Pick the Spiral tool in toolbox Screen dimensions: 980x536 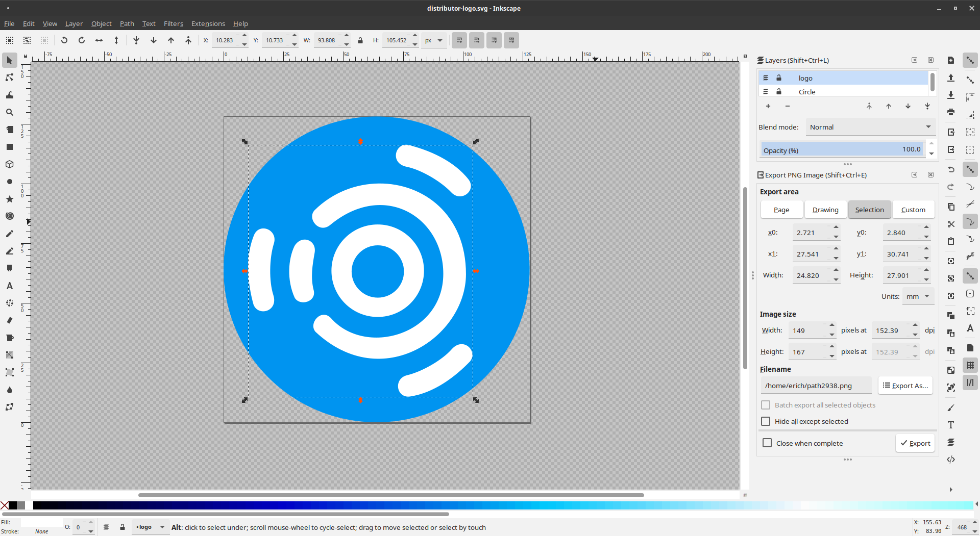9,216
